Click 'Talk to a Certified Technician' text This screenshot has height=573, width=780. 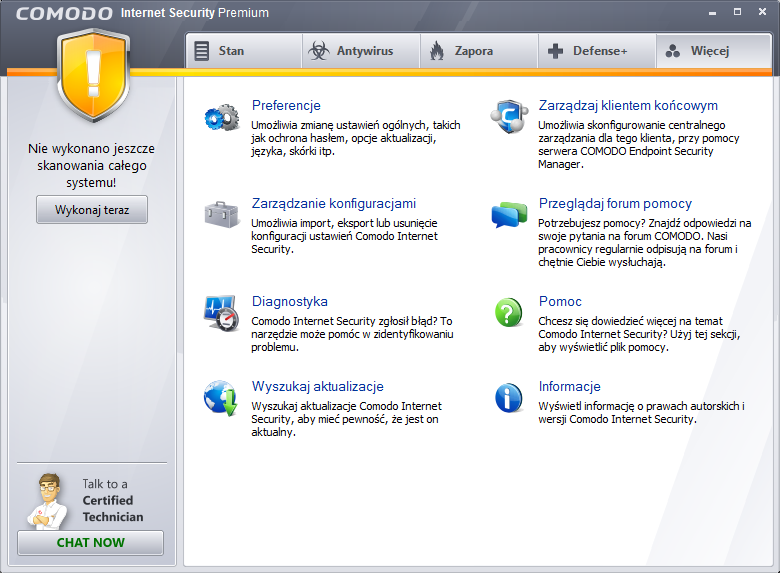(113, 500)
